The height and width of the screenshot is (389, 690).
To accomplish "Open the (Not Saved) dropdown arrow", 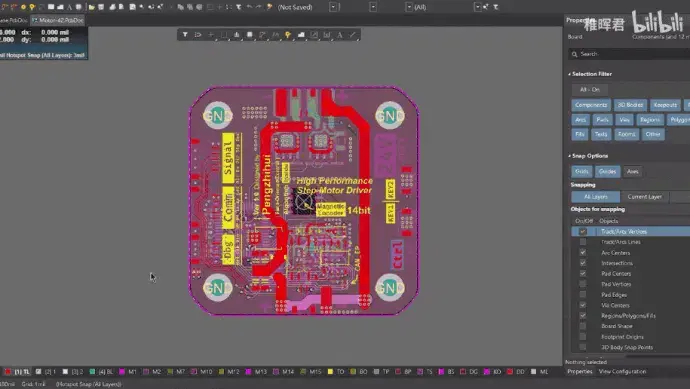I will point(333,7).
